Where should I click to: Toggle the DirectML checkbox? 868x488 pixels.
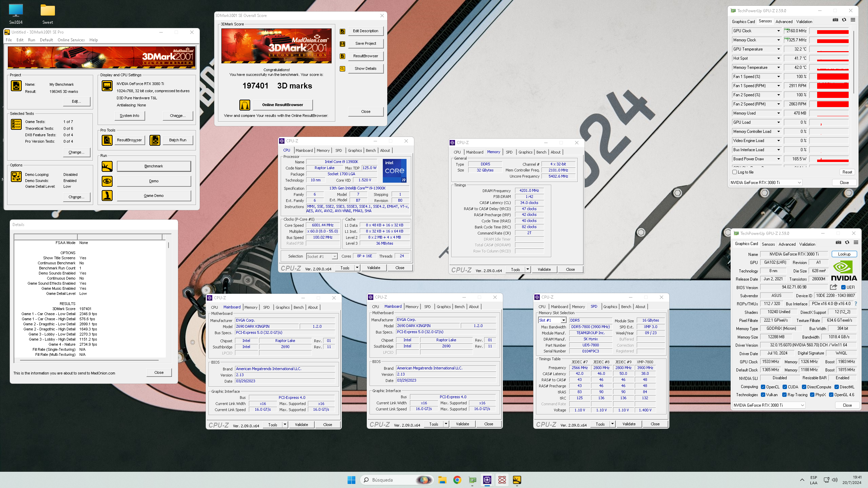pyautogui.click(x=837, y=387)
